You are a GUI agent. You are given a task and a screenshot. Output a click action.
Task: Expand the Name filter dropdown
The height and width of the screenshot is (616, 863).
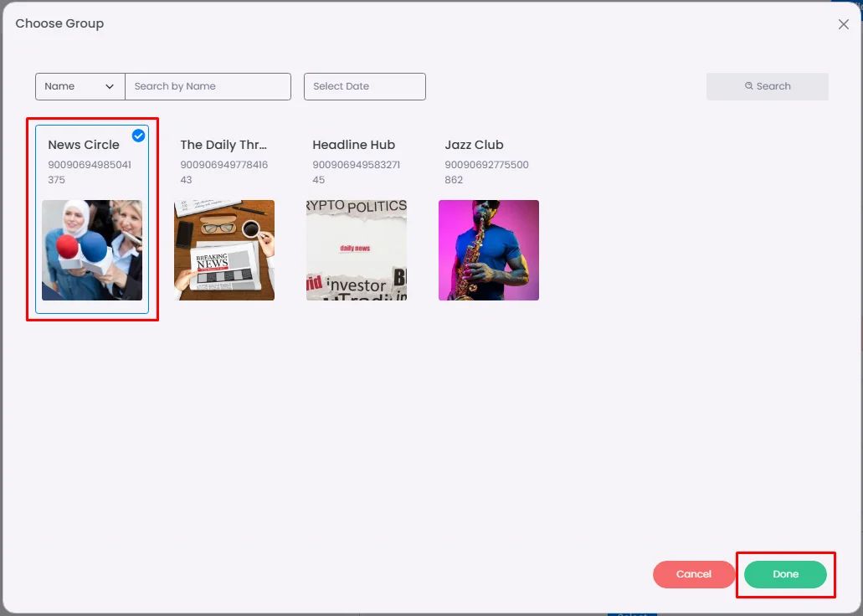80,86
